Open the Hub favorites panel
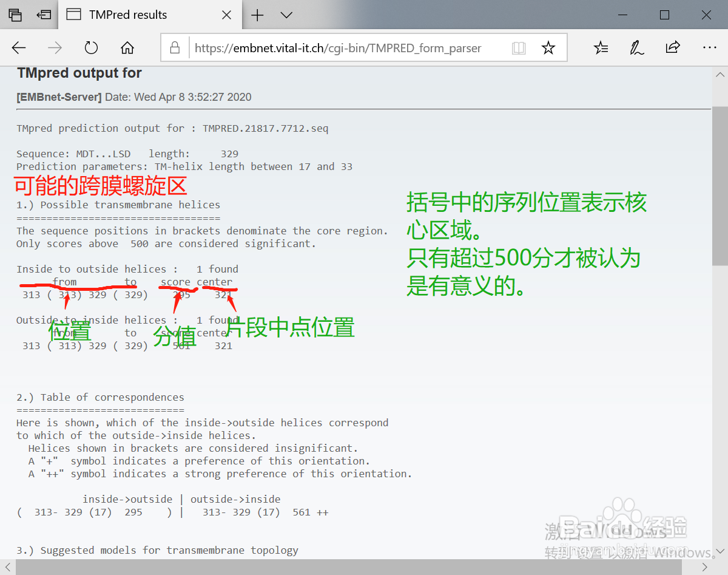Image resolution: width=728 pixels, height=575 pixels. (601, 47)
